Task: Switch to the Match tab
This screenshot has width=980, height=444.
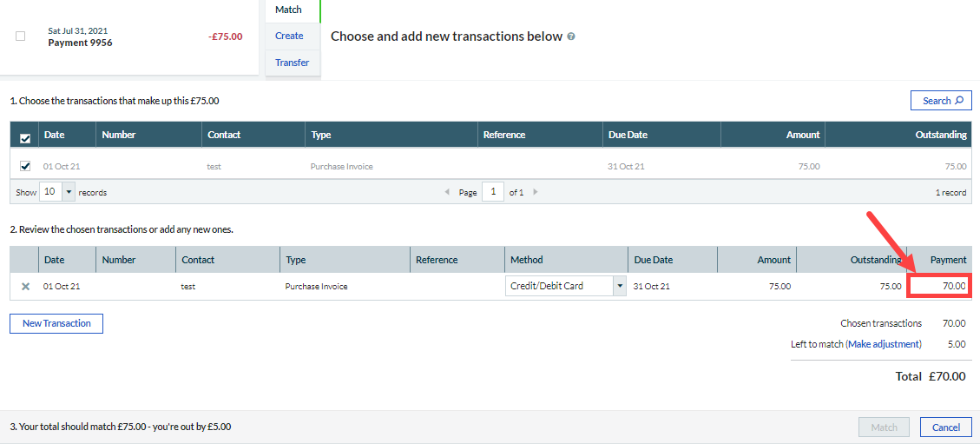Action: (289, 10)
